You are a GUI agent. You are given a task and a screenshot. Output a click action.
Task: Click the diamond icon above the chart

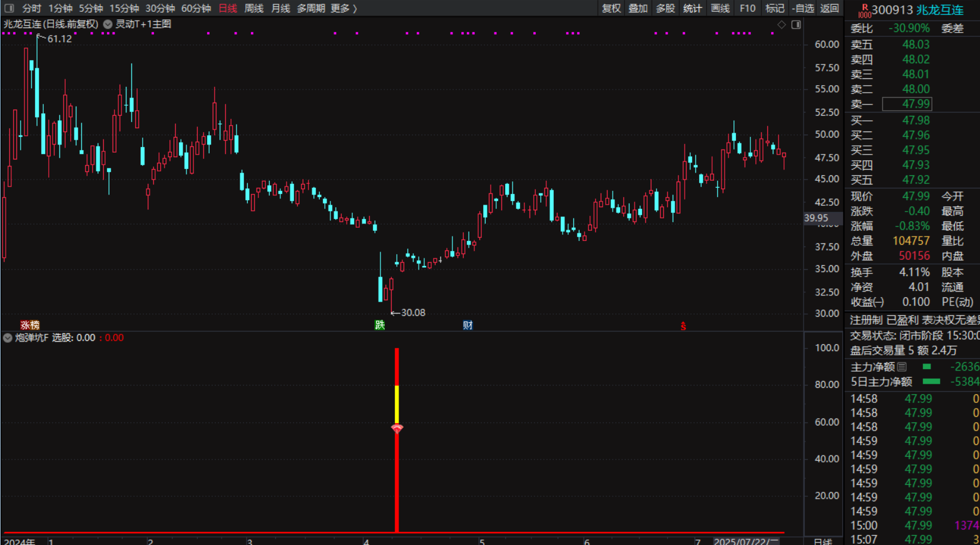pyautogui.click(x=782, y=24)
